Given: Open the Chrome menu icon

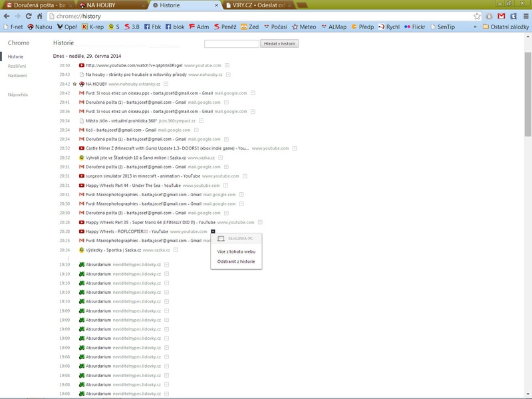Looking at the screenshot, I should 523,15.
